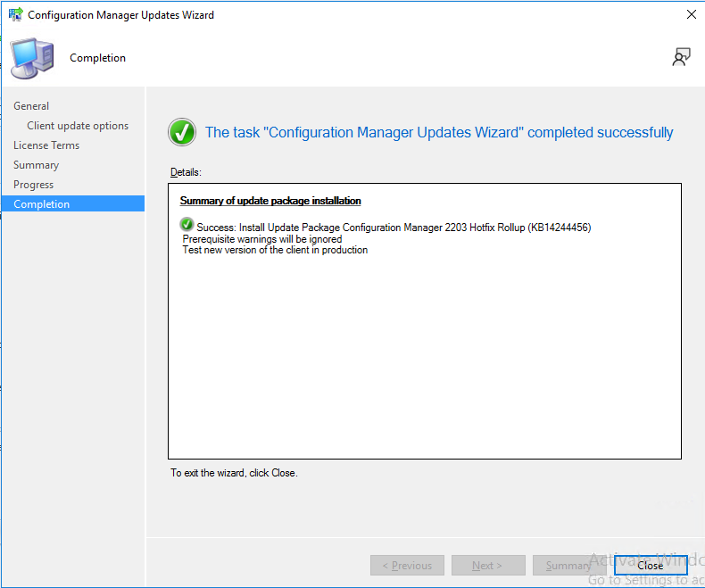Click the disabled Summary button
This screenshot has height=588, width=705.
[568, 565]
